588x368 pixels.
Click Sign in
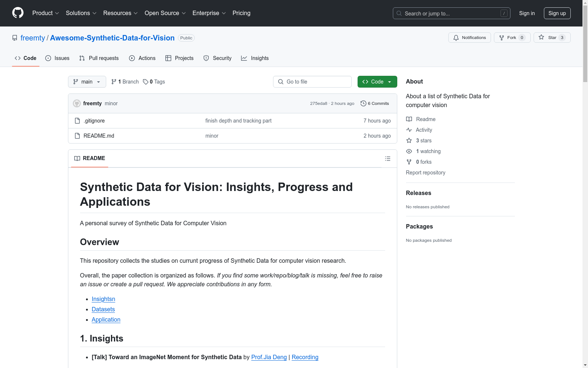527,13
